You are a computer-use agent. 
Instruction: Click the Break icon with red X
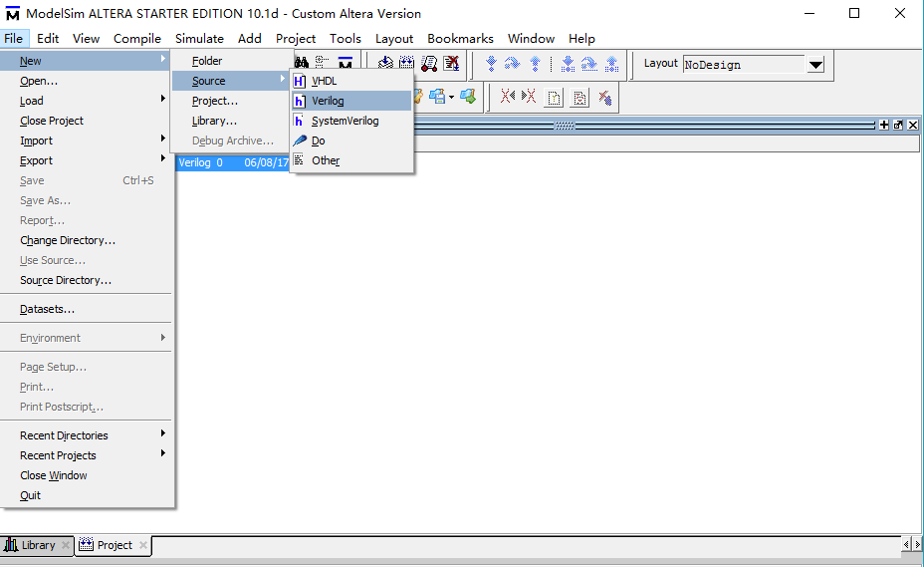[451, 63]
